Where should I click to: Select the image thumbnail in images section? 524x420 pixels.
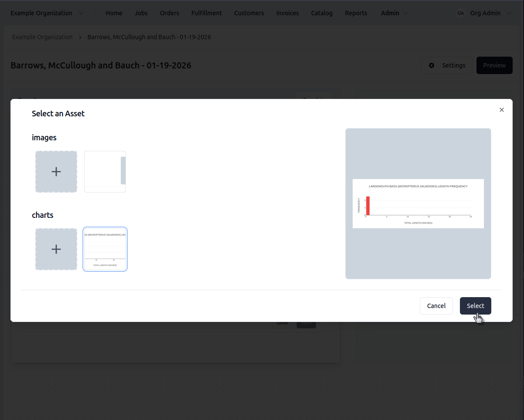(x=105, y=172)
